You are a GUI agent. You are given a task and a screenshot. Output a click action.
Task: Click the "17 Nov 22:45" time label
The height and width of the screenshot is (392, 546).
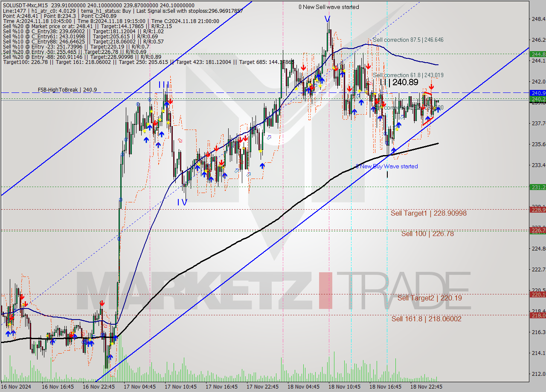(x=262, y=387)
